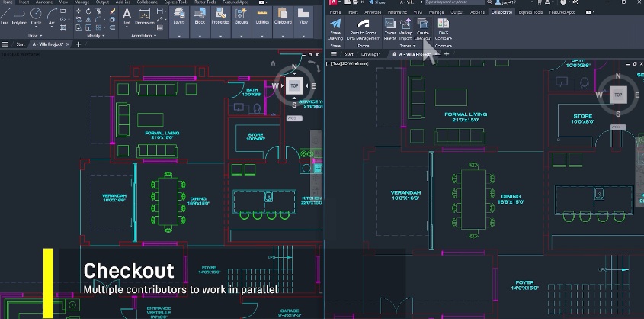This screenshot has height=319, width=644.
Task: Click the Copy tool in Modify panel
Action: [78, 19]
